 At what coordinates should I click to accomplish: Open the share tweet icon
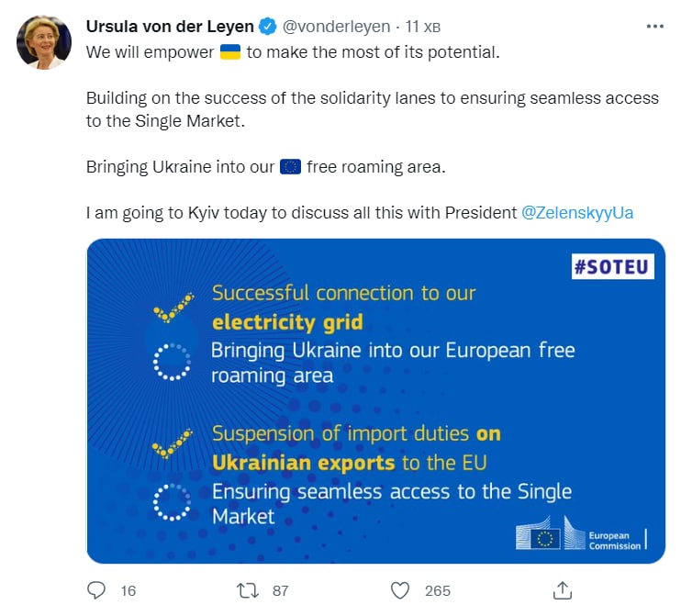tap(563, 590)
